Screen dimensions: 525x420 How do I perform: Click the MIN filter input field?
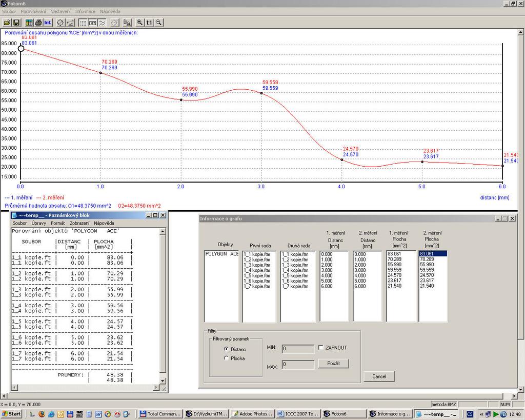(x=298, y=349)
